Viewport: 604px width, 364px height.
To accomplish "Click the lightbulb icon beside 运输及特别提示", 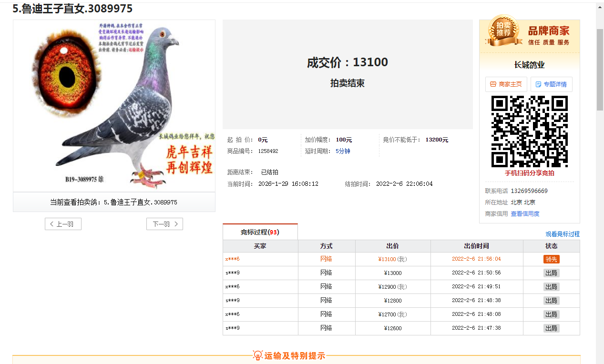I will 257,355.
